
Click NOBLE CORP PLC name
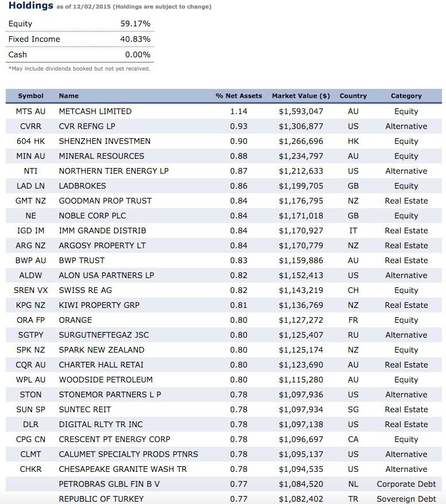pos(92,216)
